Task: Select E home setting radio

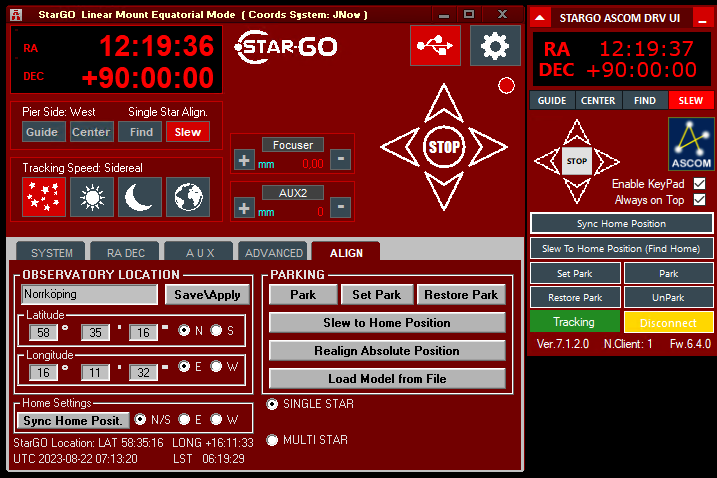Action: click(184, 419)
